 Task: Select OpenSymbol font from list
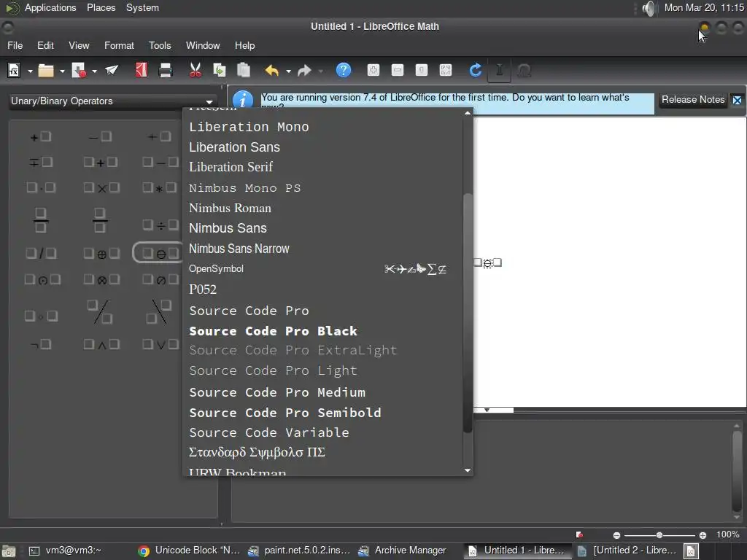click(x=323, y=268)
